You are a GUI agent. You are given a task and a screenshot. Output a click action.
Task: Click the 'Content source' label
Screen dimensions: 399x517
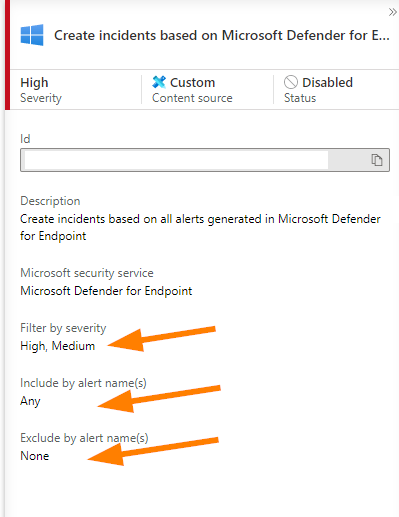192,98
